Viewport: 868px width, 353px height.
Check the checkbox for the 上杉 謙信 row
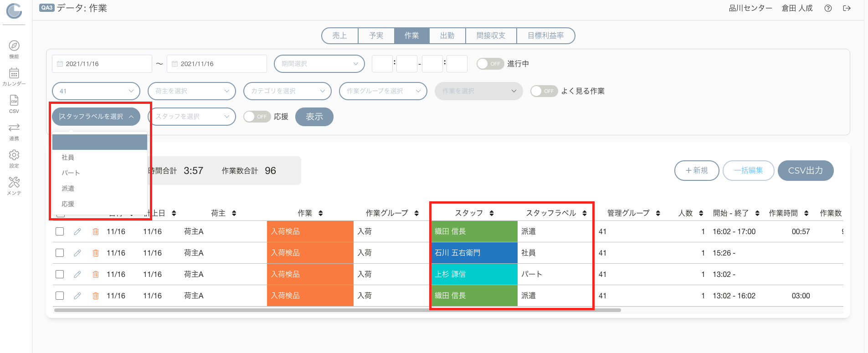pyautogui.click(x=60, y=274)
